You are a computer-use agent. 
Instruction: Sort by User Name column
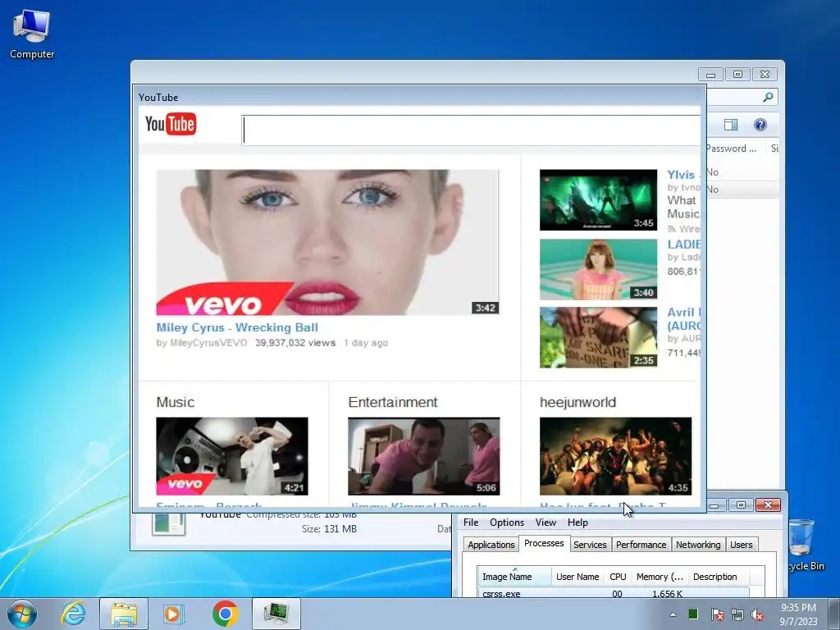577,577
